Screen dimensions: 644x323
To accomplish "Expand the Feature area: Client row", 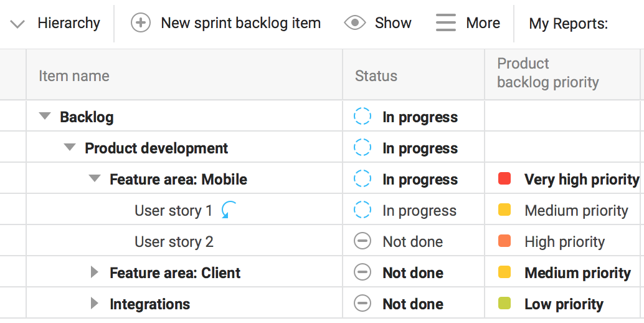I will click(95, 272).
